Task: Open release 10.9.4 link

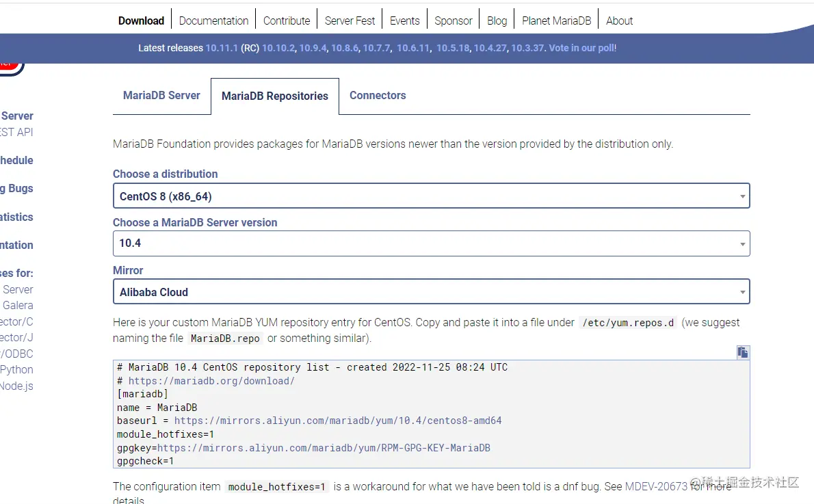Action: coord(313,48)
